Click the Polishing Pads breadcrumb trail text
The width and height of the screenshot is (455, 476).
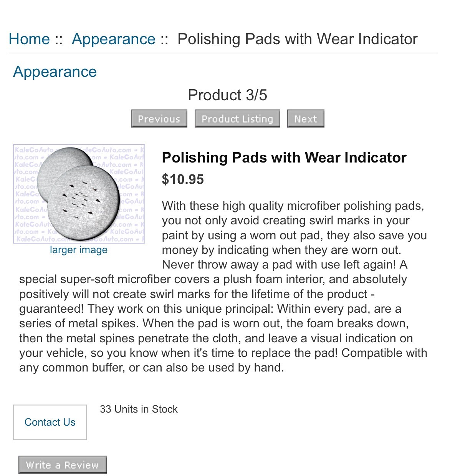[297, 39]
